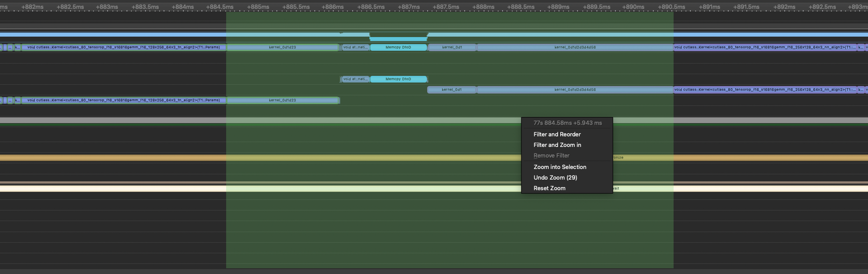Select the small k... block left of the upper-row cutlass tn_align2 kernel

tap(17, 47)
